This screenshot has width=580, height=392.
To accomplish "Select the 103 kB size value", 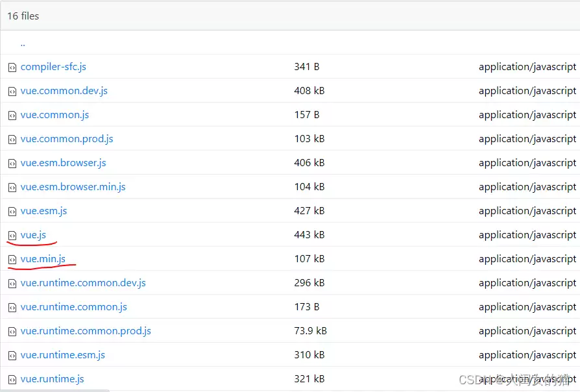I will point(309,139).
